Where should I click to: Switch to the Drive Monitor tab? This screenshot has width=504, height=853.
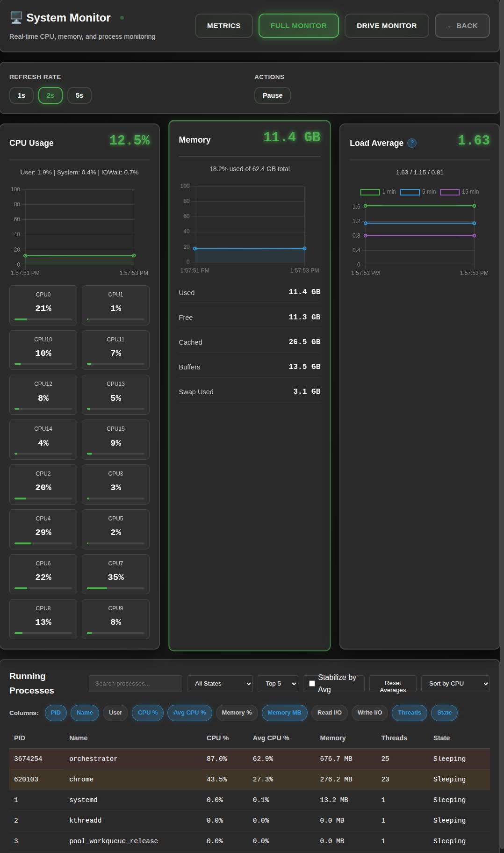click(387, 26)
